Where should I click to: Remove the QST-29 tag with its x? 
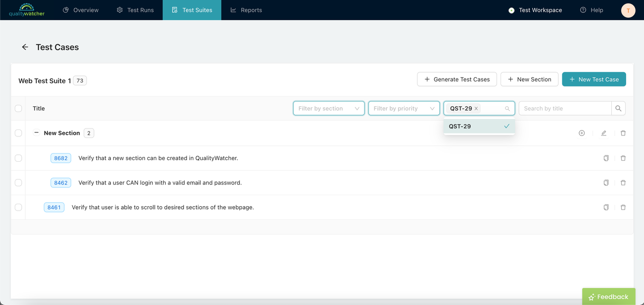pos(476,108)
